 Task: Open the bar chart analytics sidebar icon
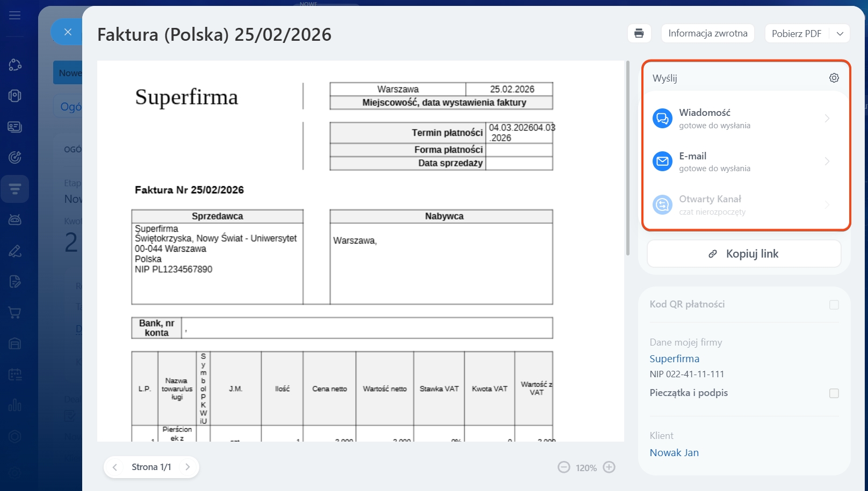pos(15,405)
